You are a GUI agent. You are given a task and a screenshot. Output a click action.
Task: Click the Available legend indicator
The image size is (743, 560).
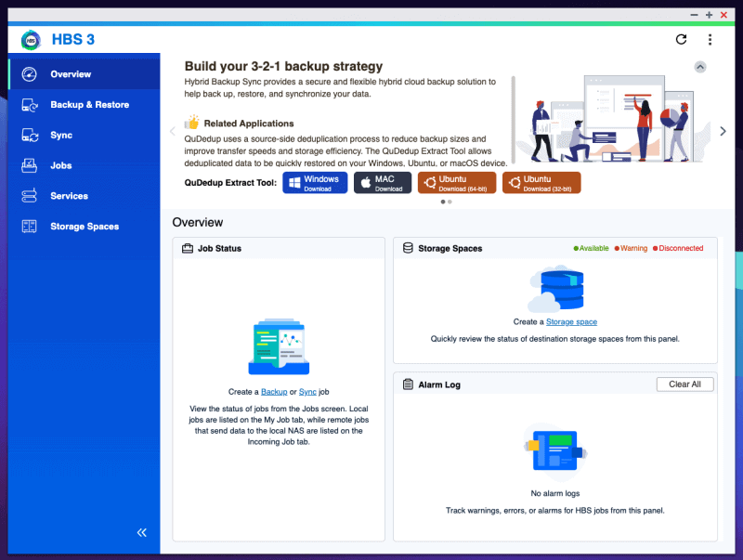[x=591, y=248]
